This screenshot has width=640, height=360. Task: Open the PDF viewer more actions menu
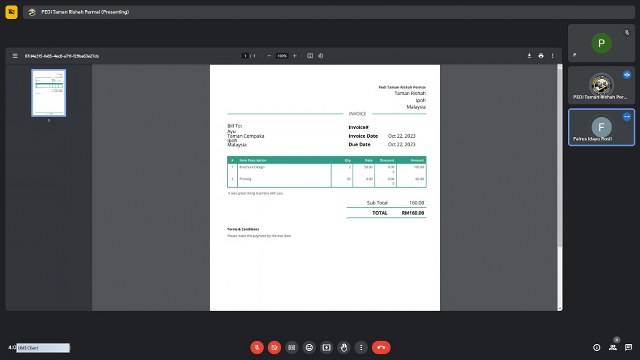(553, 56)
